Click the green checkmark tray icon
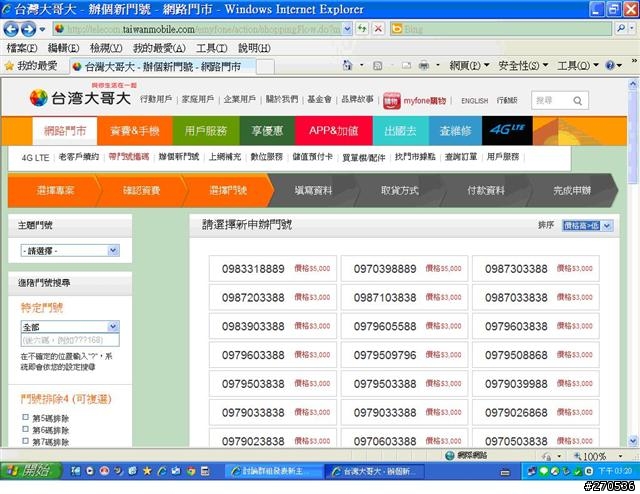The height and width of the screenshot is (494, 640). (577, 472)
